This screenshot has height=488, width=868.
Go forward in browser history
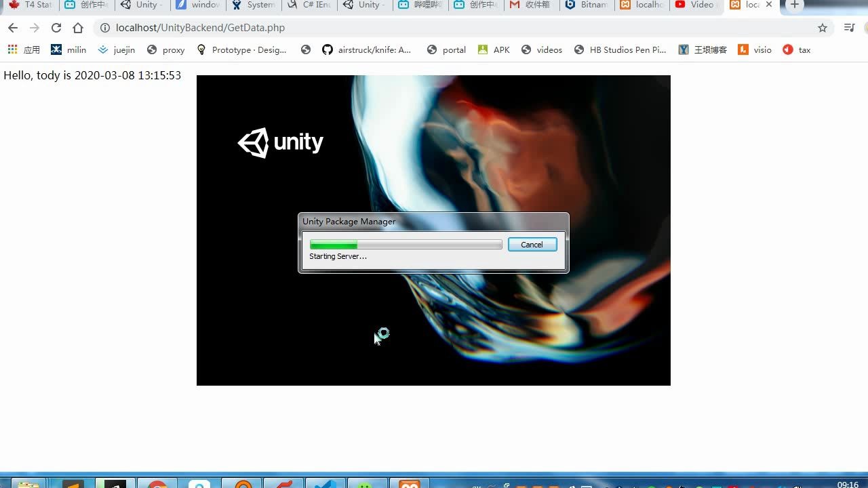[x=35, y=28]
